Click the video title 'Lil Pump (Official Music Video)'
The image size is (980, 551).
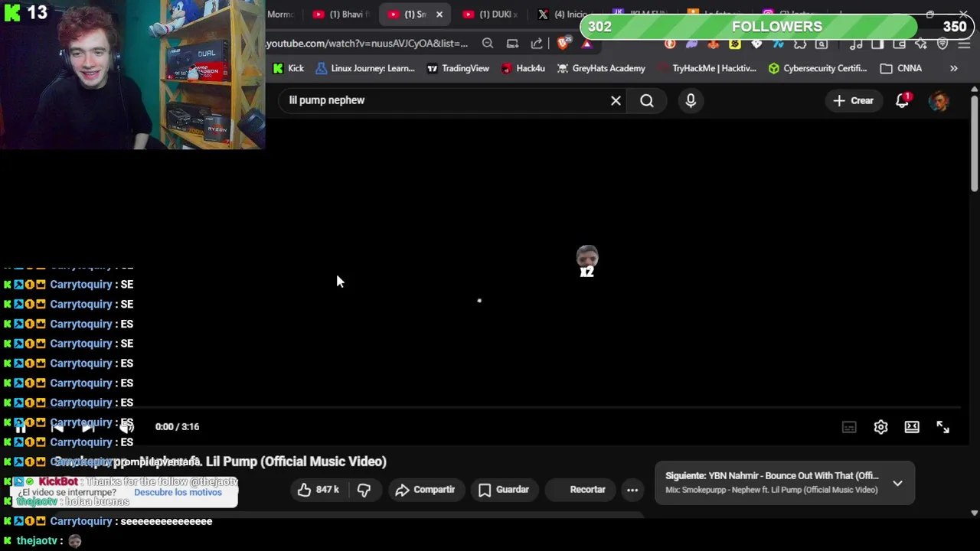tap(296, 461)
